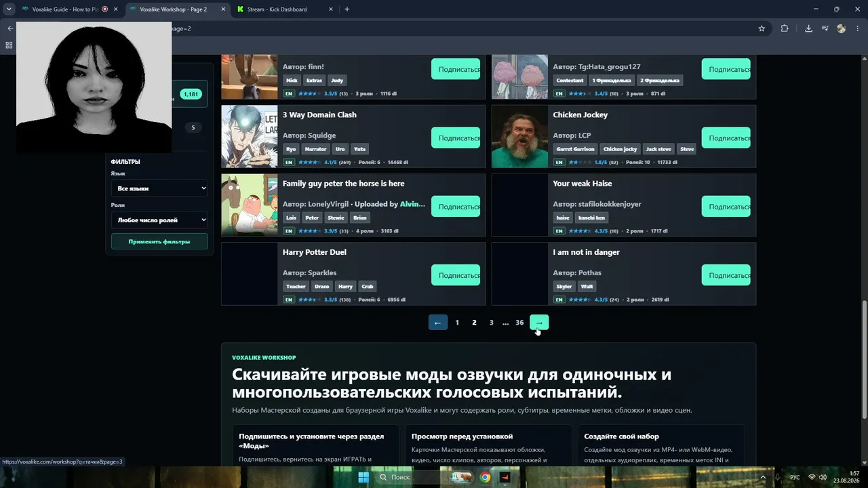Viewport: 868px width, 488px height.
Task: Close the Voxalike Guide tab
Action: coord(115,9)
